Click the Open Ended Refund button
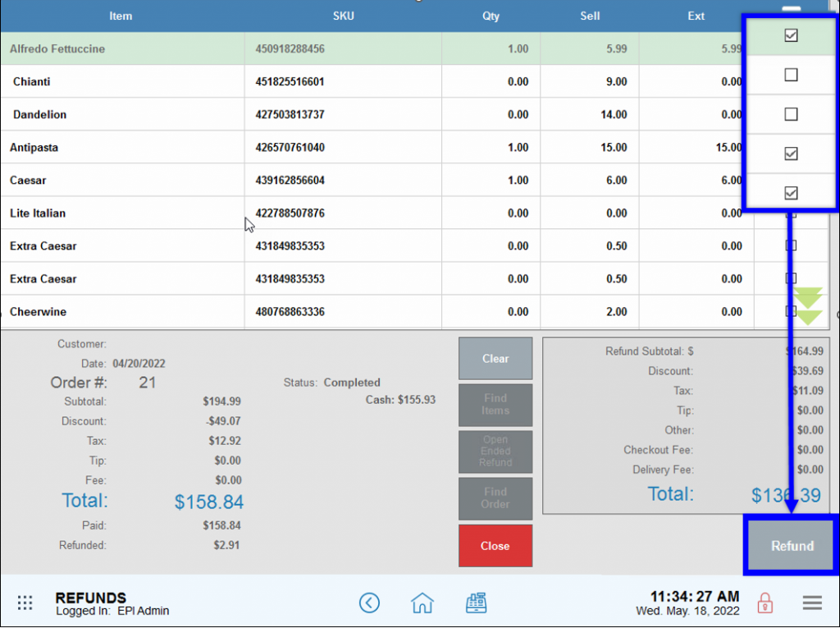840x628 pixels. coord(495,452)
